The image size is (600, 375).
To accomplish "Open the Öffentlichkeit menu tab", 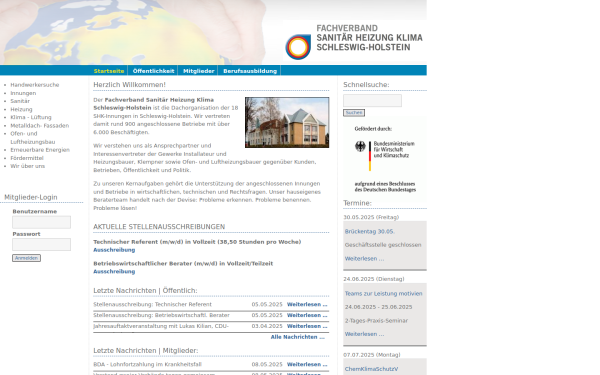I will 153,71.
